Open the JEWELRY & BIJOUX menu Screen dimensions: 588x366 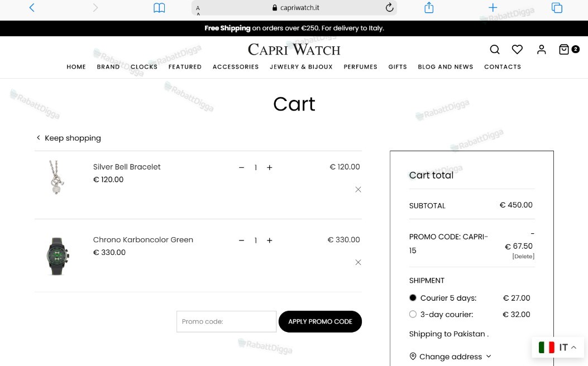(x=301, y=67)
